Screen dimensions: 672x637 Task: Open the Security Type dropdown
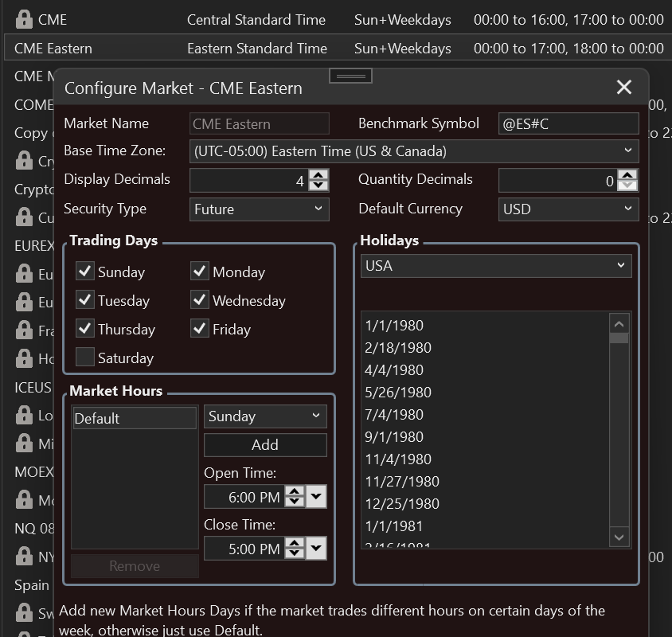tap(260, 209)
